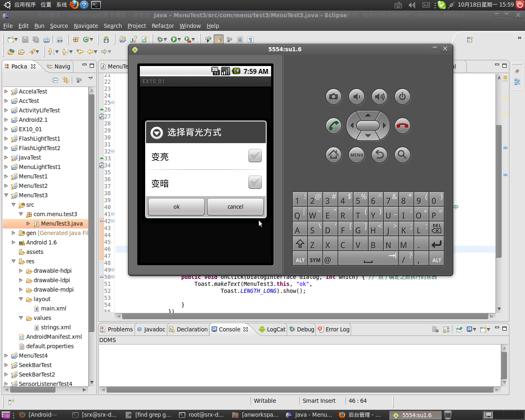Click the Q key on emulator keyboard
Viewport: 525px width, 420px height.
click(x=300, y=214)
